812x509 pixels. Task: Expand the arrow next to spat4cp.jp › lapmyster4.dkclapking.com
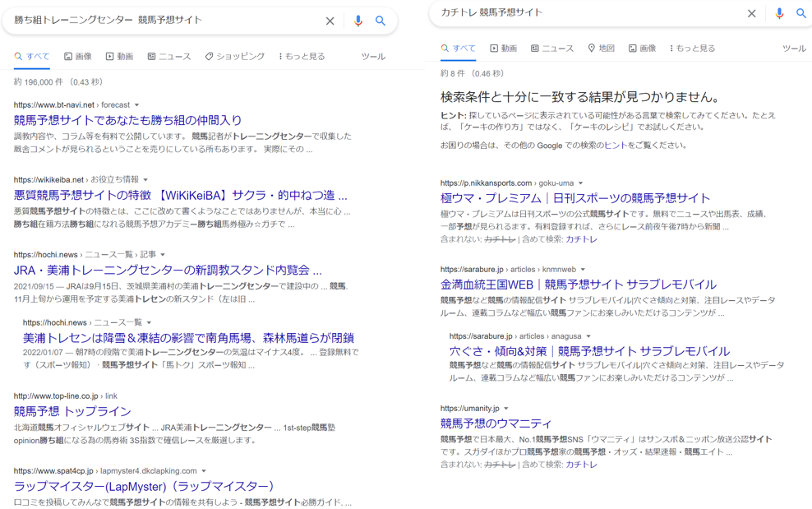[204, 471]
